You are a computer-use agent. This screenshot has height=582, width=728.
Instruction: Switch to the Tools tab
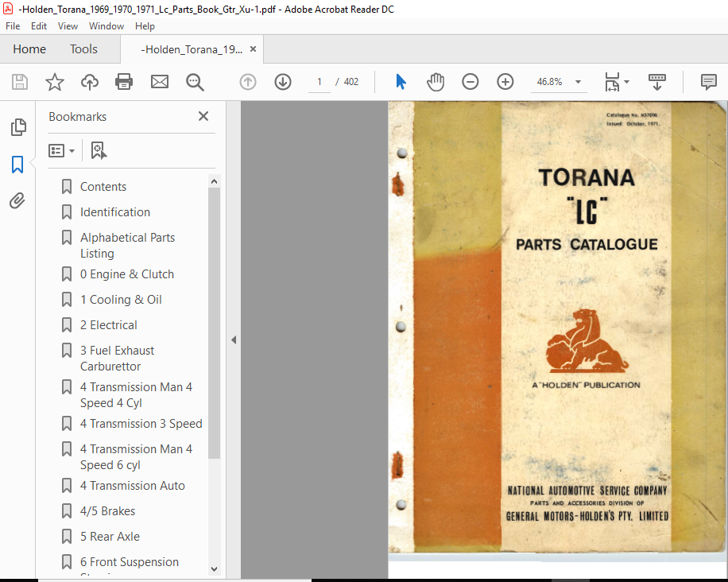click(x=83, y=49)
